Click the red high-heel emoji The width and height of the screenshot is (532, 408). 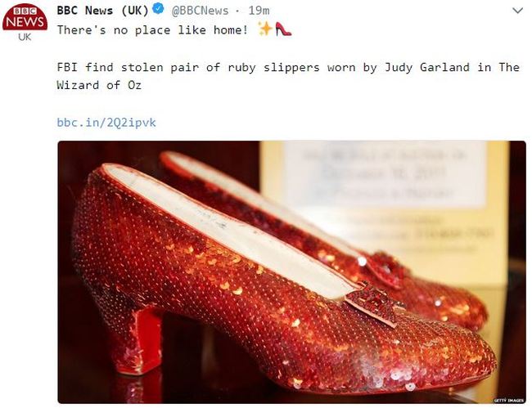tap(283, 29)
